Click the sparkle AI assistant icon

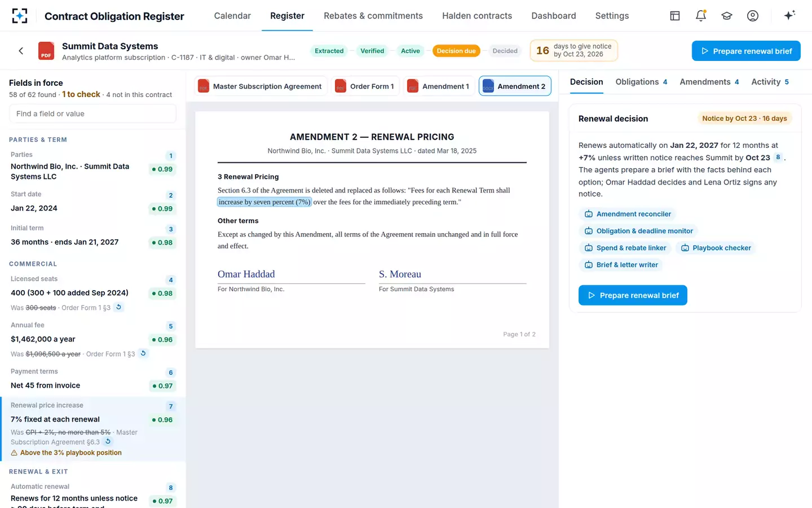[x=789, y=15]
